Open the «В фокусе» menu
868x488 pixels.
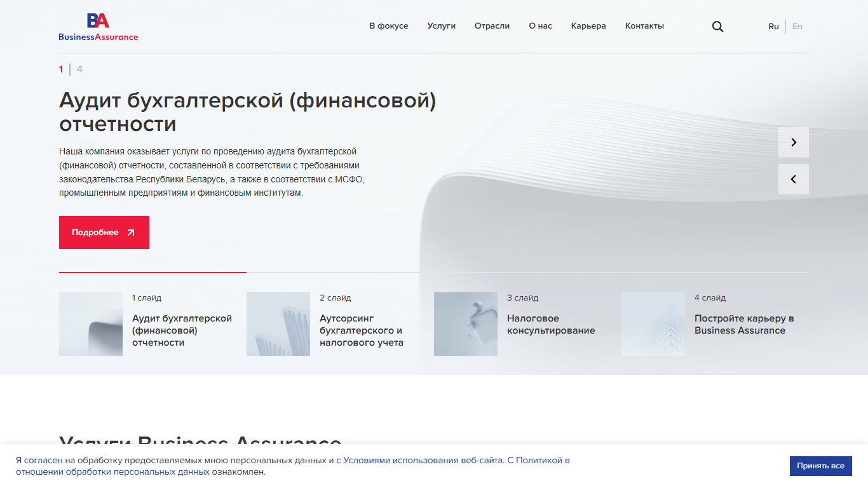point(389,26)
